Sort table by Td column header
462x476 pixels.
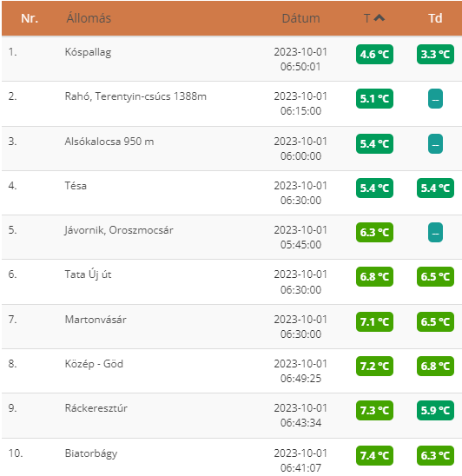(x=435, y=18)
